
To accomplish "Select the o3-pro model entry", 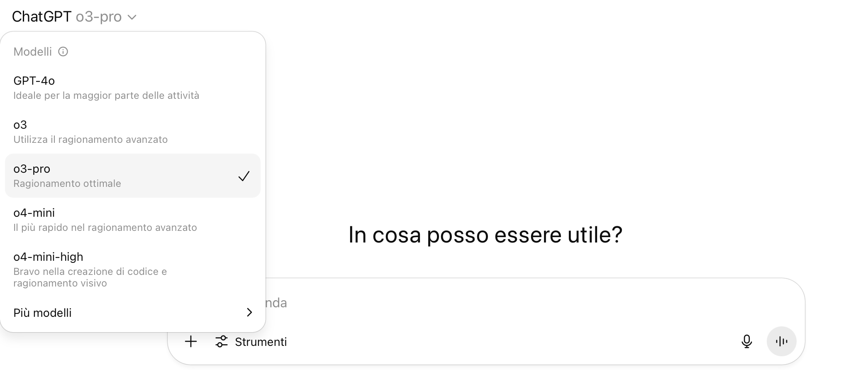I will tap(32, 169).
